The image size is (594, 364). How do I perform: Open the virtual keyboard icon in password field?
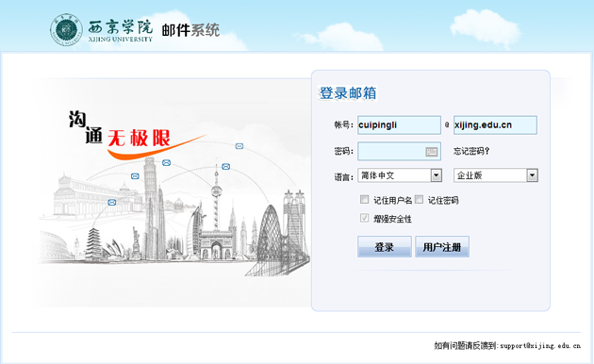(x=432, y=152)
